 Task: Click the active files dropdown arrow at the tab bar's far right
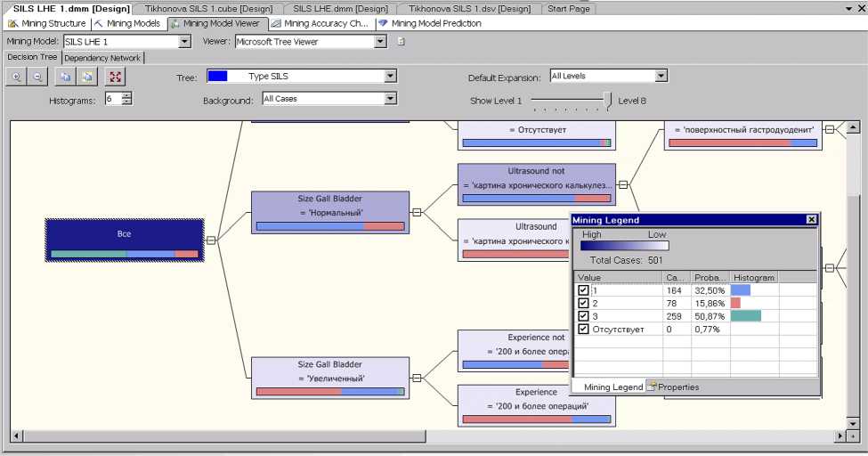click(x=849, y=9)
